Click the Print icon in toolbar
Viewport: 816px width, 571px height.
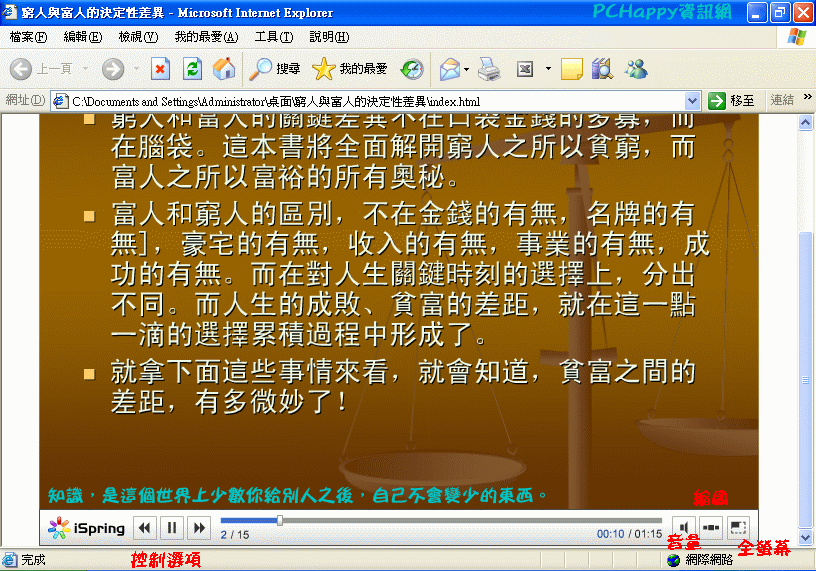(488, 69)
